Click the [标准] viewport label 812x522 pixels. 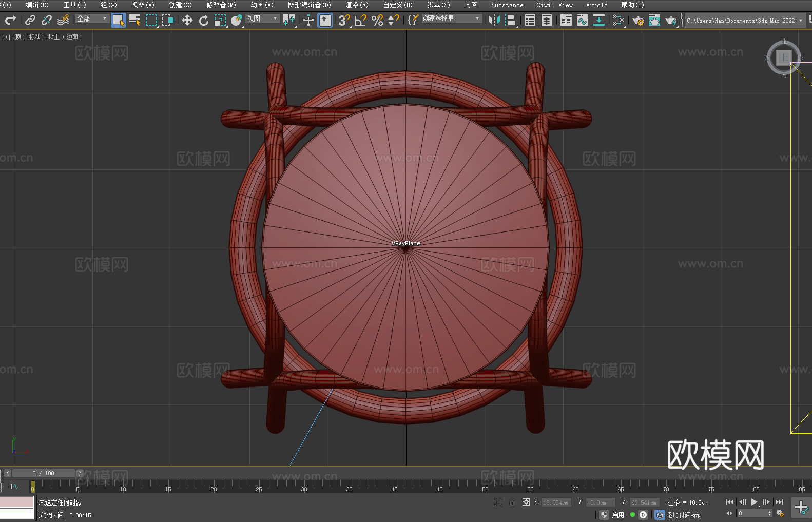click(35, 37)
